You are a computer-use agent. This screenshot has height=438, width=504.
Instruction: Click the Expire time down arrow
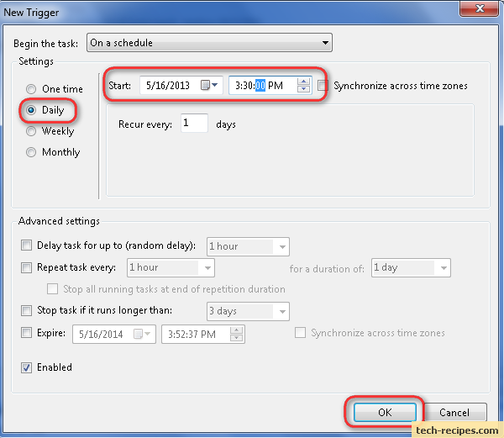[x=236, y=338]
